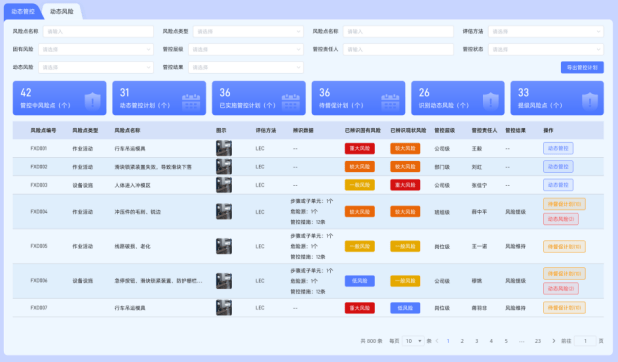Click 班组级 cell in row FXD004
618x362 pixels.
(x=442, y=212)
